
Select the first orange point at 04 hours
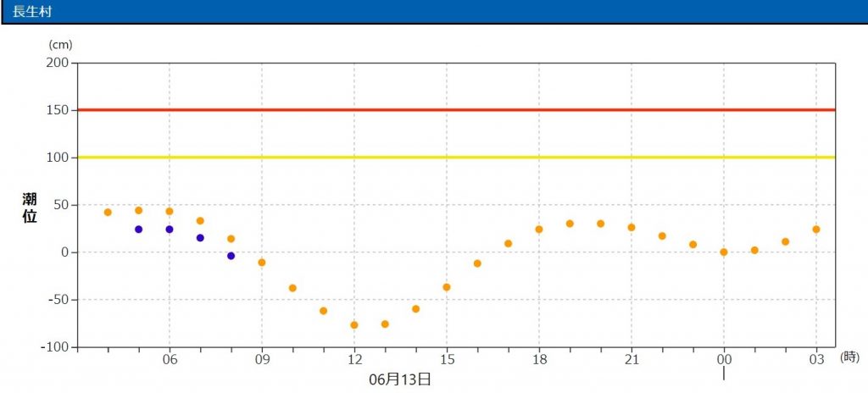click(108, 212)
